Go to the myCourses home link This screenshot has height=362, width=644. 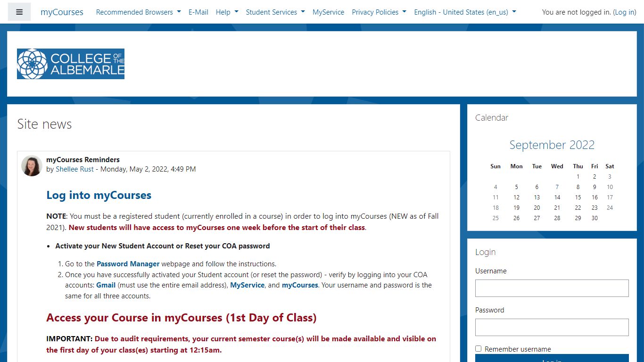62,12
